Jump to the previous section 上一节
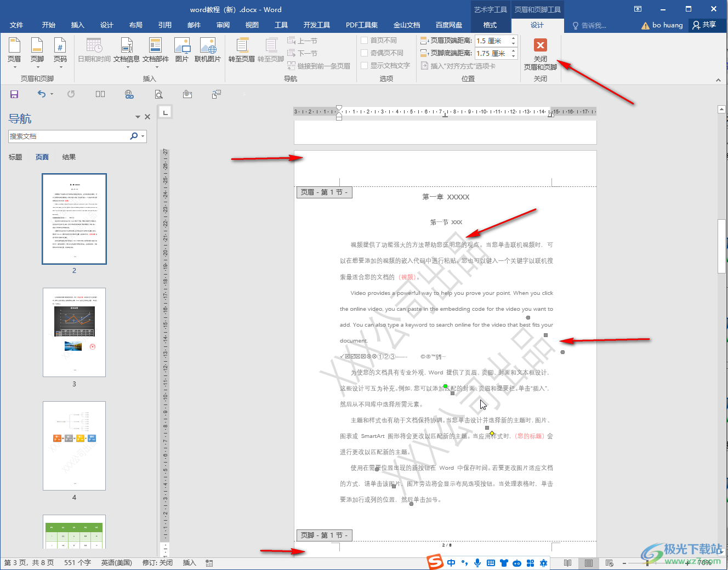 pyautogui.click(x=302, y=41)
